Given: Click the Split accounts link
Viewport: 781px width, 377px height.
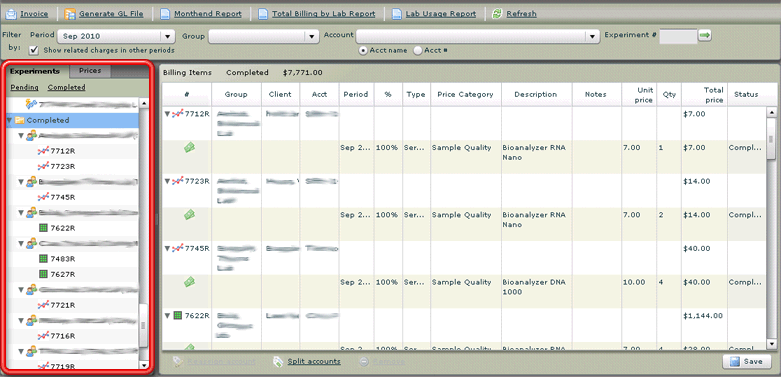Looking at the screenshot, I should click(314, 362).
